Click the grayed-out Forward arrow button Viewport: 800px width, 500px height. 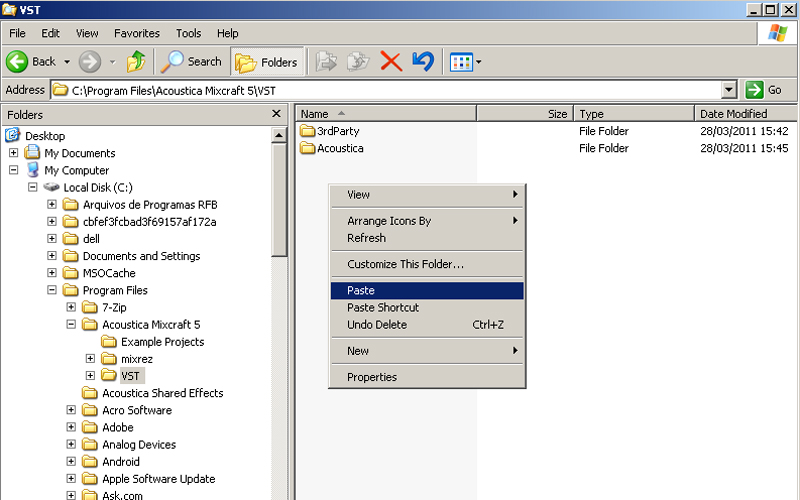click(89, 62)
